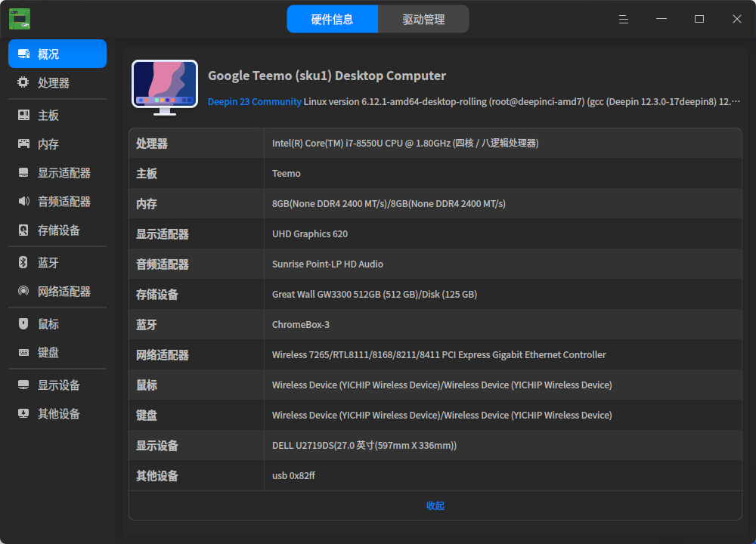The image size is (756, 544).
Task: Open the hamburger main menu icon
Action: (x=624, y=19)
